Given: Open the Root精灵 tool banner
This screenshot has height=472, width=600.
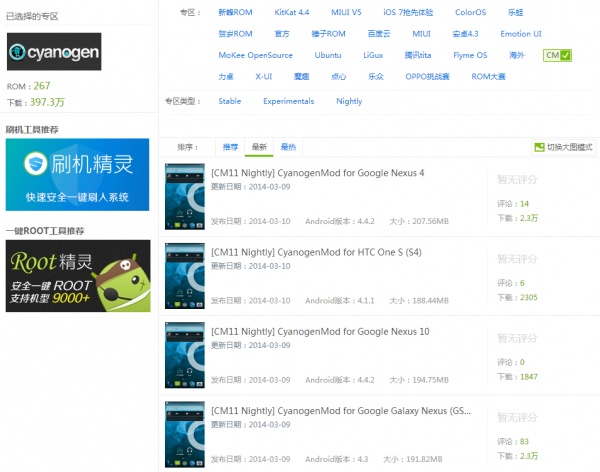Looking at the screenshot, I should (x=77, y=275).
